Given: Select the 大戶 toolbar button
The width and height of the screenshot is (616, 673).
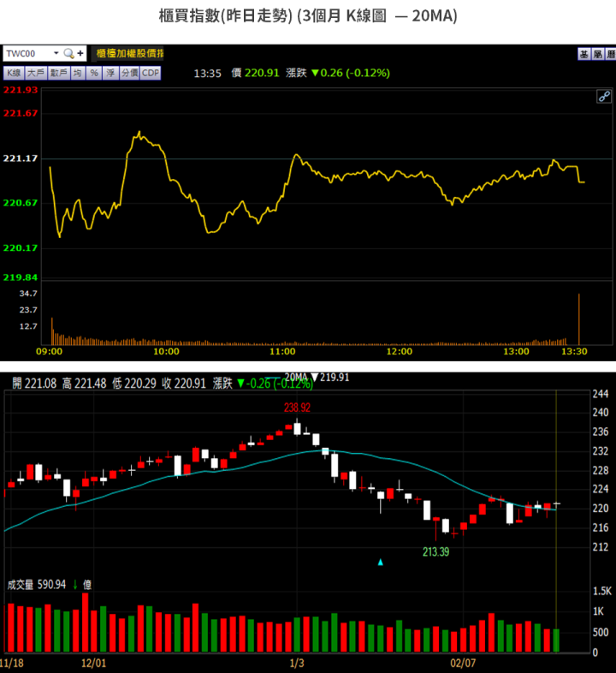Looking at the screenshot, I should tap(36, 73).
